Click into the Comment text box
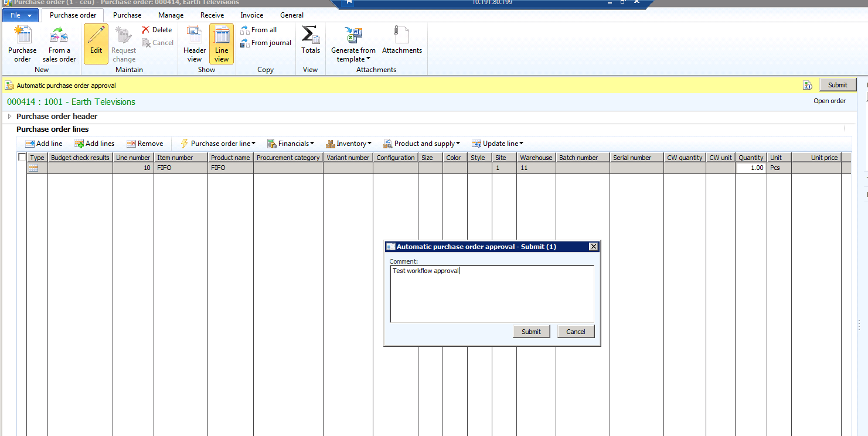Viewport: 868px width, 436px height. click(491, 294)
